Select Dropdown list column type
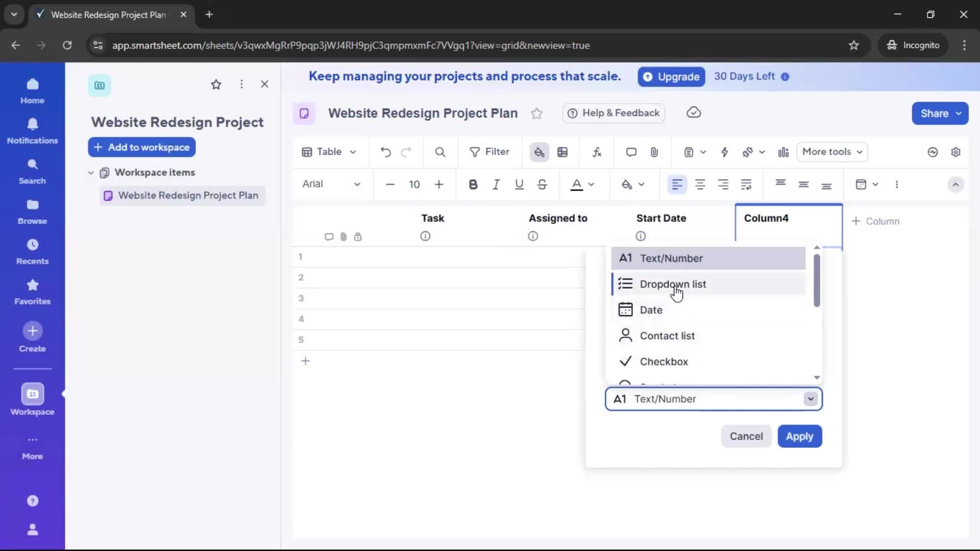This screenshot has width=980, height=551. tap(674, 284)
